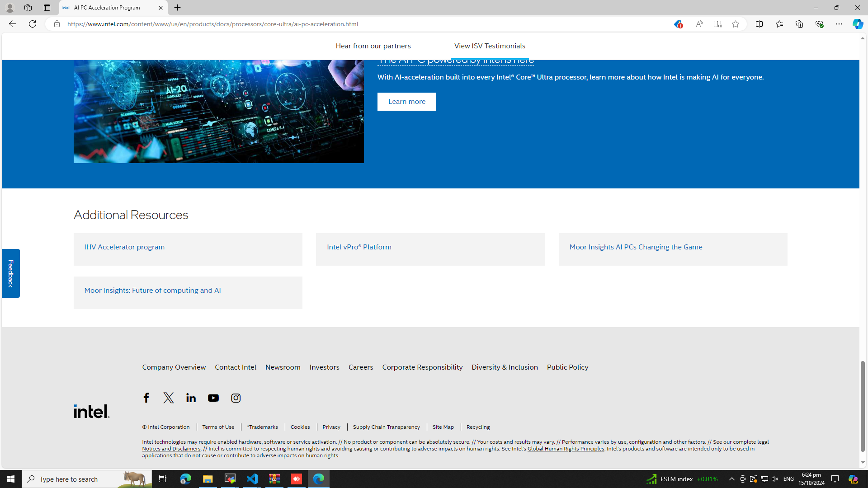
Task: Open the *Trademarks link
Action: click(x=262, y=427)
